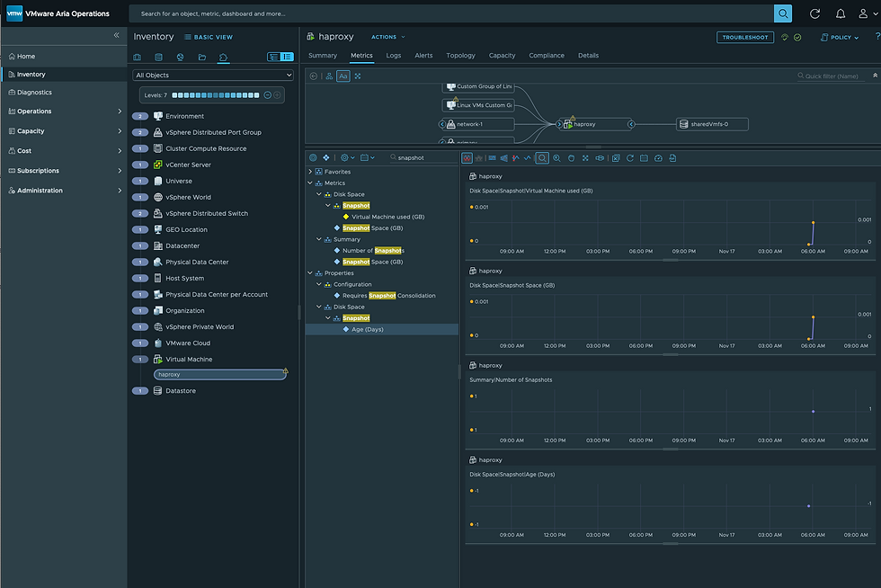Switch to the Summary tab
The width and height of the screenshot is (881, 588).
click(323, 55)
